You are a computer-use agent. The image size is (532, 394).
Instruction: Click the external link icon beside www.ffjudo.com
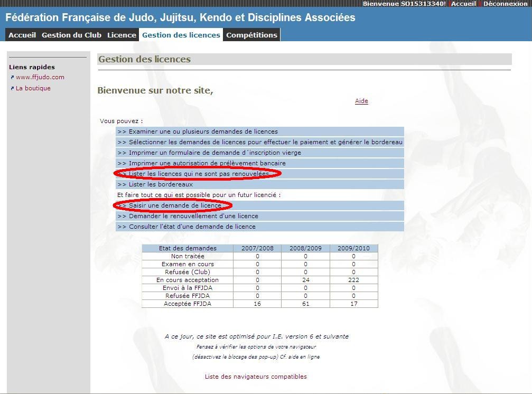pos(12,78)
